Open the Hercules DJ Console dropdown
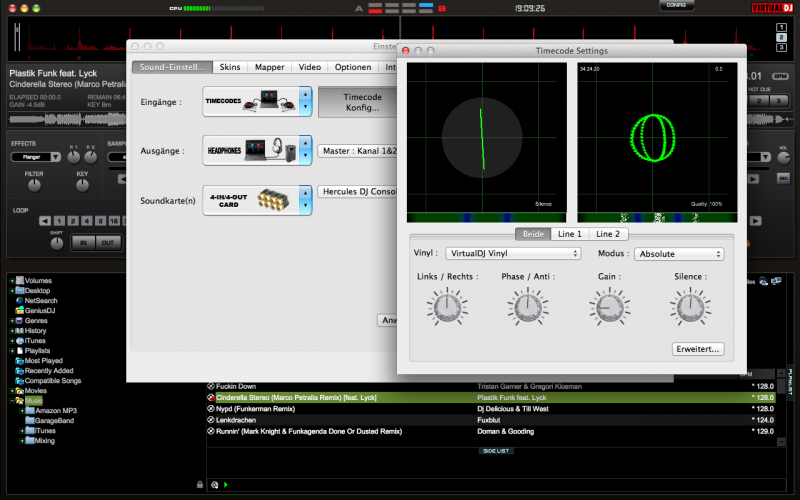800x500 pixels. 357,191
